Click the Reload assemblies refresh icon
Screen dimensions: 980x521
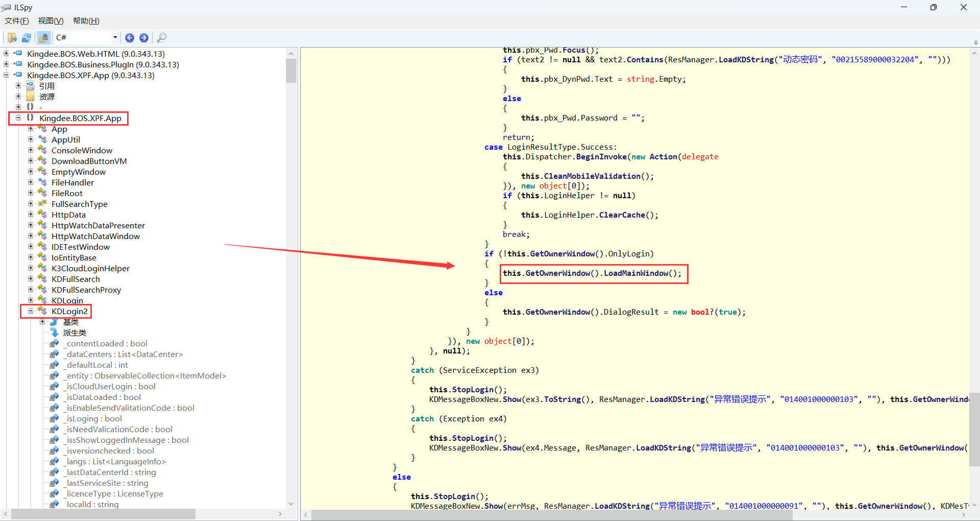point(27,38)
